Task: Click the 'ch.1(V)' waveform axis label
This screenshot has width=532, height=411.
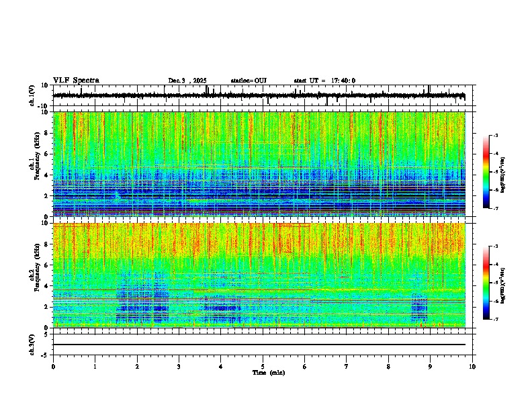Action: click(32, 95)
